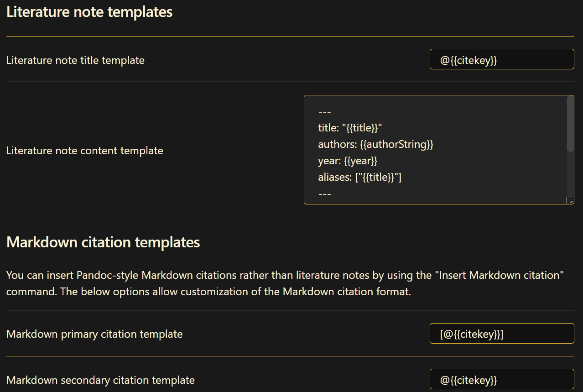This screenshot has width=583, height=392.
Task: Click the Markdown primary citation template field
Action: [501, 334]
